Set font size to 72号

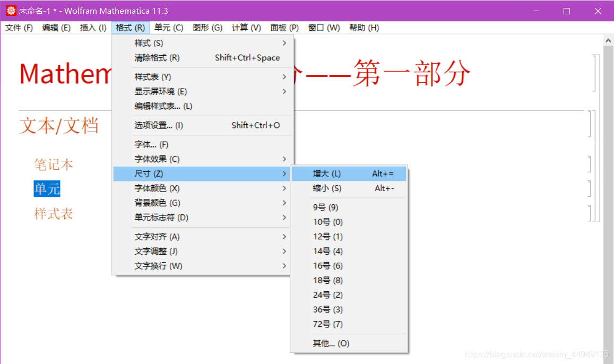pos(349,324)
